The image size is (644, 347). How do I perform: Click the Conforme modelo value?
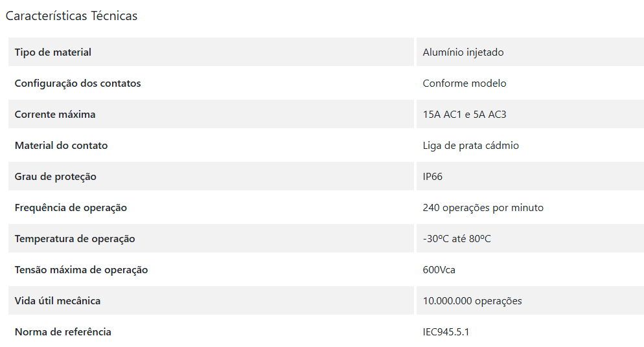[464, 84]
